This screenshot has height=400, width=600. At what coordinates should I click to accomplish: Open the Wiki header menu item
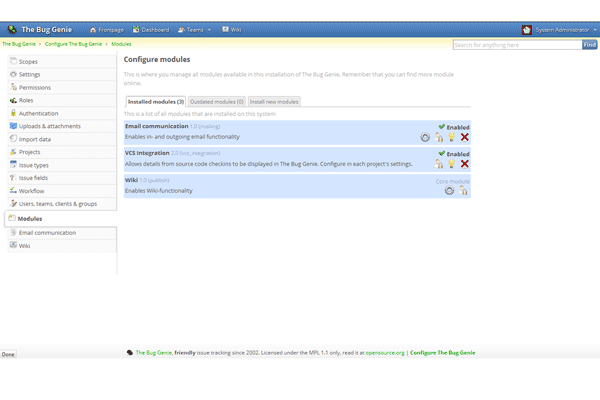pos(232,30)
